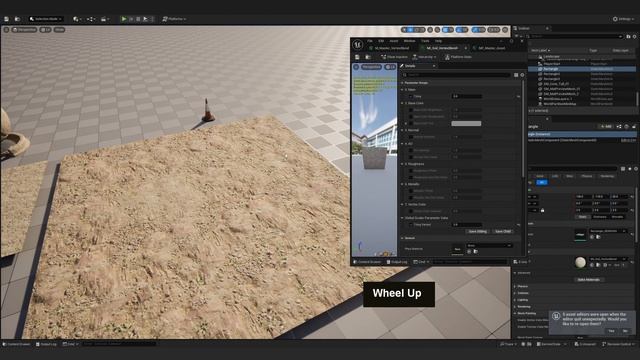The width and height of the screenshot is (640, 360).
Task: Collapse the 2. Normal parameter group
Action: pos(402,130)
